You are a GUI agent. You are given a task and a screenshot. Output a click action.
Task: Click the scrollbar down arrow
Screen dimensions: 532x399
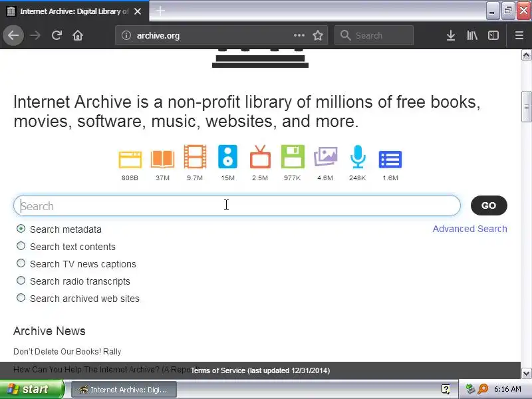[526, 373]
